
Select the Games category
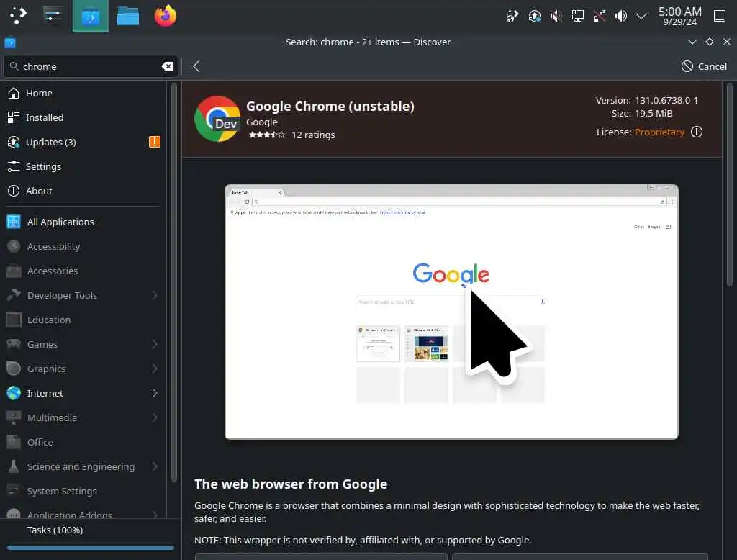pyautogui.click(x=83, y=344)
